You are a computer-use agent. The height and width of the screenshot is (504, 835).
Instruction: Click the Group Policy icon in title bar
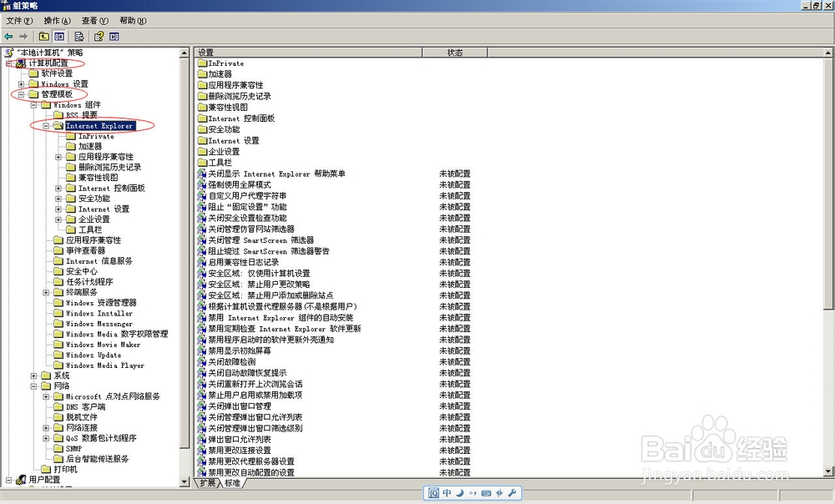tap(6, 5)
